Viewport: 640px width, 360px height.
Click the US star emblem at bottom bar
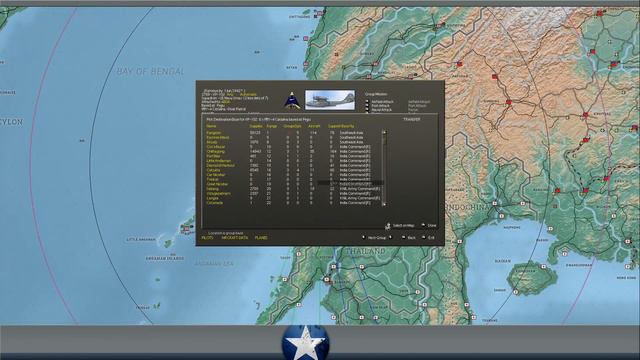tap(305, 342)
